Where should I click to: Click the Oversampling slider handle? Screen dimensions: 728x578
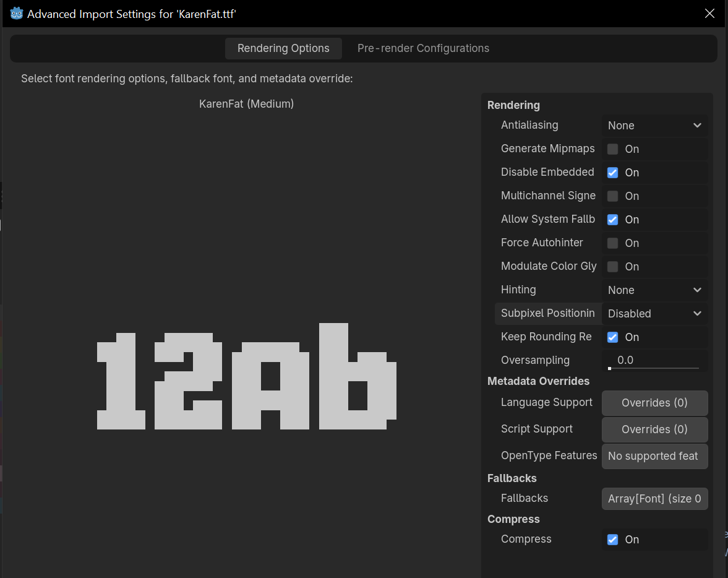pos(610,368)
